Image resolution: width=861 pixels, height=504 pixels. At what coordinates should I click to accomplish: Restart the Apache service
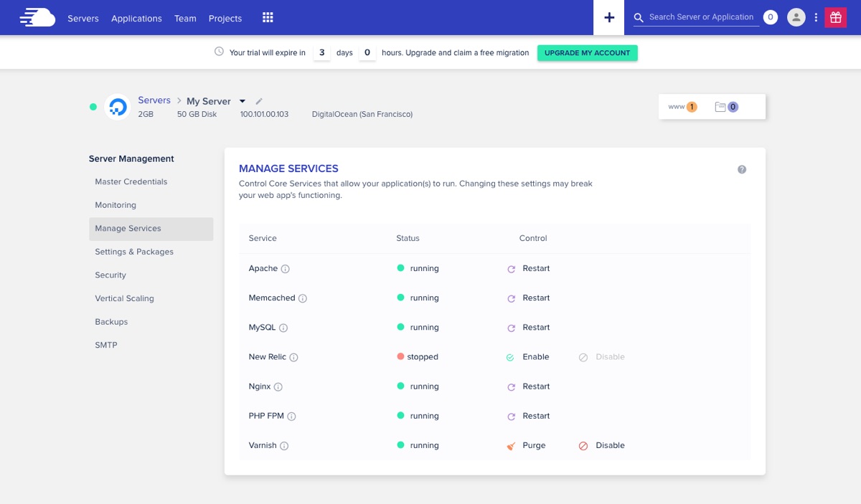528,269
